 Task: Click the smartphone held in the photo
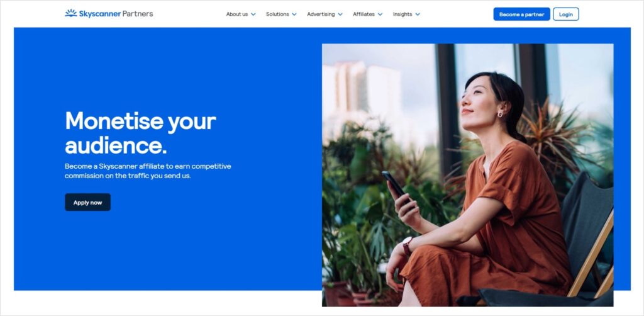click(x=395, y=186)
